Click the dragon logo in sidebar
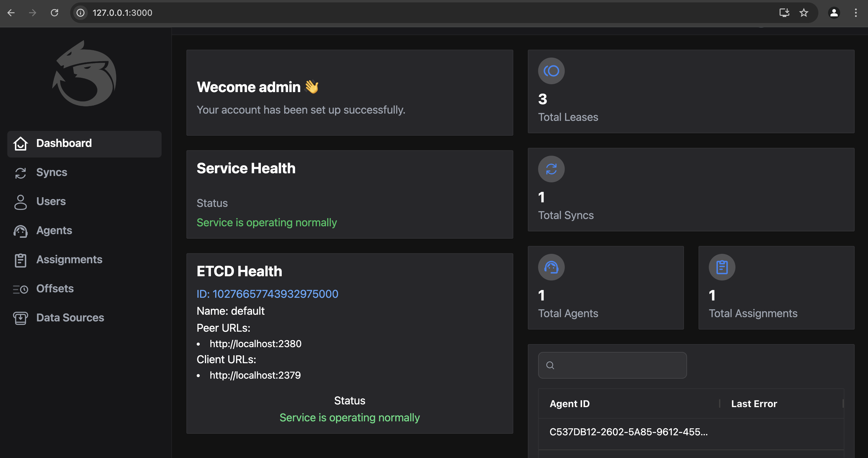Image resolution: width=868 pixels, height=458 pixels. pyautogui.click(x=84, y=74)
